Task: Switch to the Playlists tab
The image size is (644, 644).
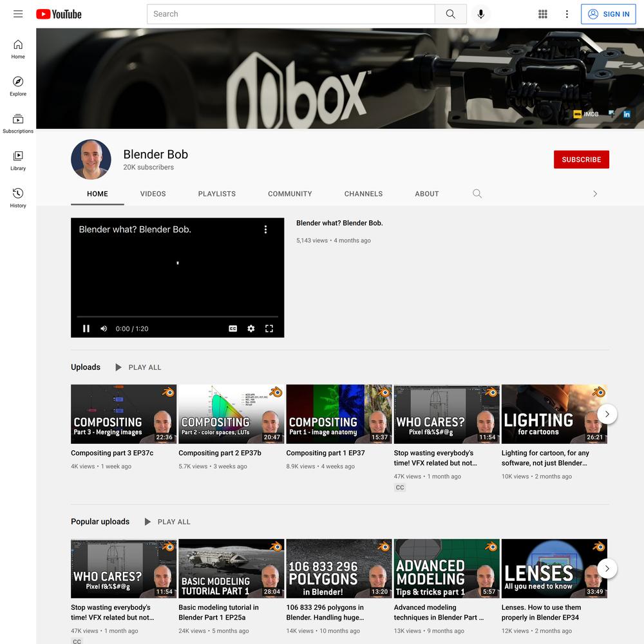Action: tap(217, 194)
